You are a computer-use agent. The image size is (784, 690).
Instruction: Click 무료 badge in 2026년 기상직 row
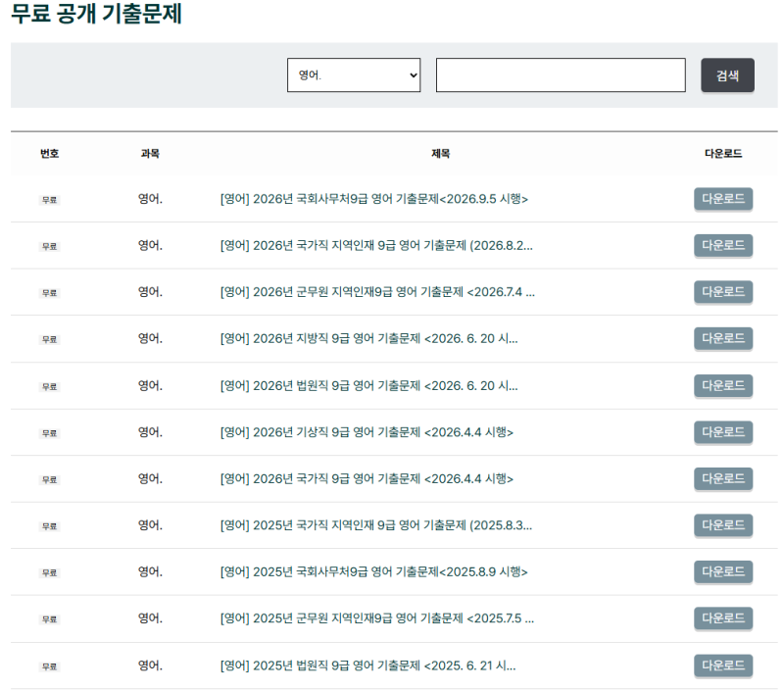tap(50, 433)
